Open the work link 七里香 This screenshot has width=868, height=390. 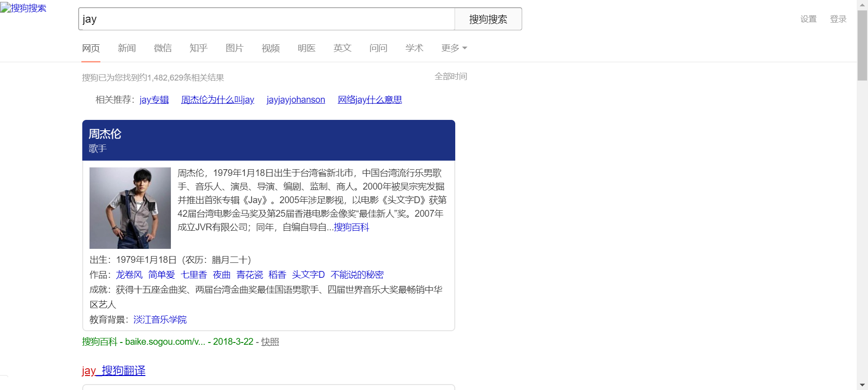point(194,275)
